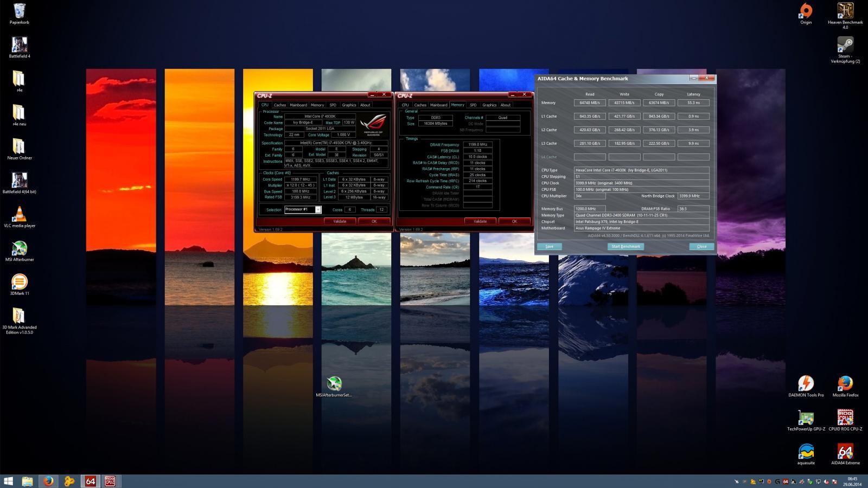Viewport: 868px width, 488px height.
Task: Open Mainboard tab in left CPU-Z window
Action: [x=298, y=105]
